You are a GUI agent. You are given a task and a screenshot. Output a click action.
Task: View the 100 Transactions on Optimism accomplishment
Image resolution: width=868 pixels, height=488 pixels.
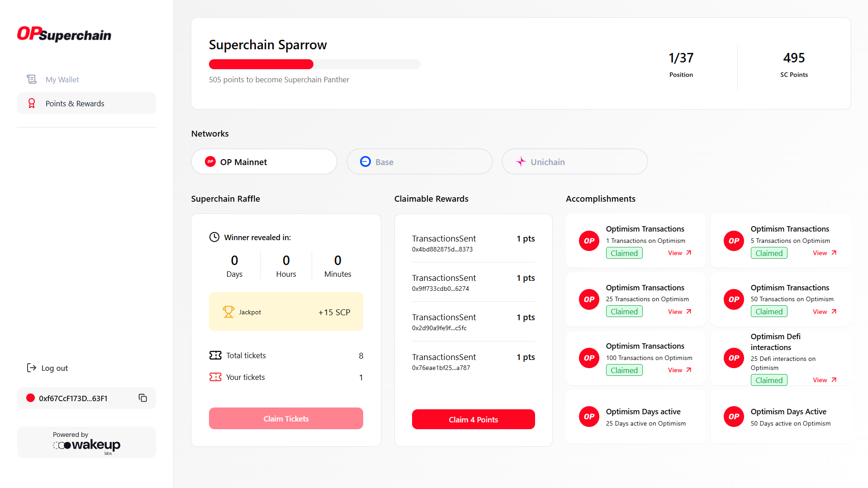[x=680, y=370]
